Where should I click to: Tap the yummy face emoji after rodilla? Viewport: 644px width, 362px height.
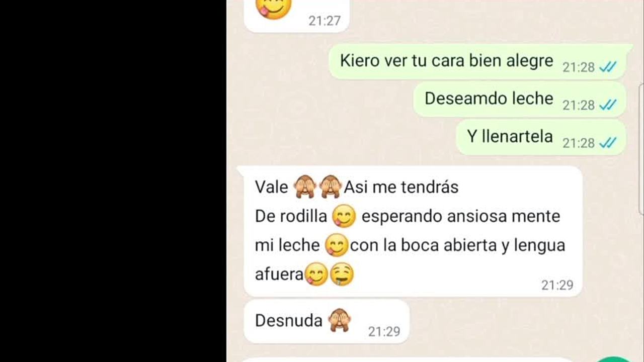click(x=344, y=216)
